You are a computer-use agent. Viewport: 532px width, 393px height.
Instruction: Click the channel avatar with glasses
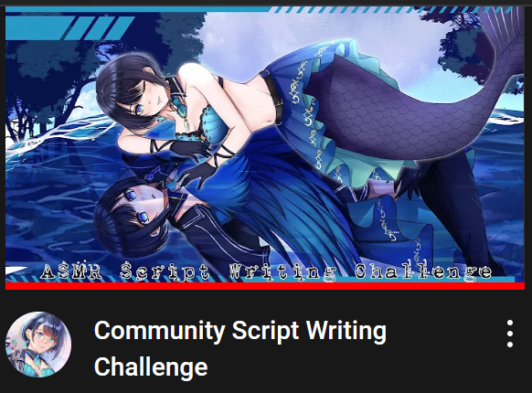(38, 345)
